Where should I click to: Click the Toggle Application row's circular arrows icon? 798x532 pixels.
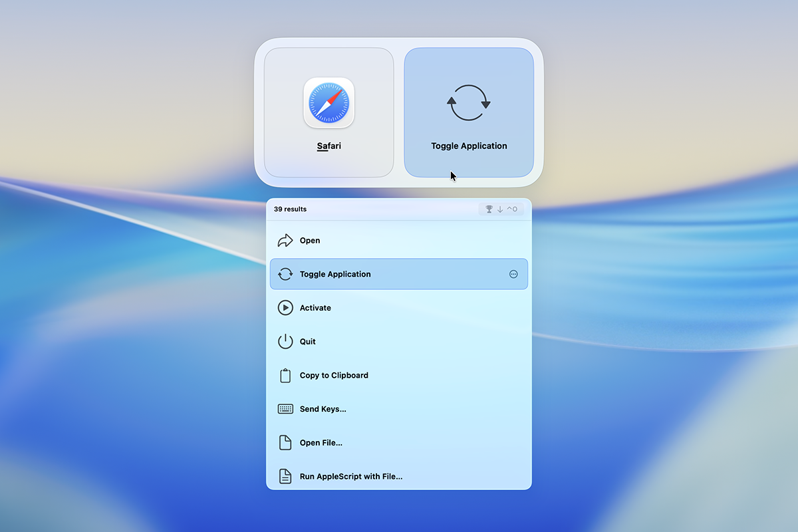coord(285,274)
